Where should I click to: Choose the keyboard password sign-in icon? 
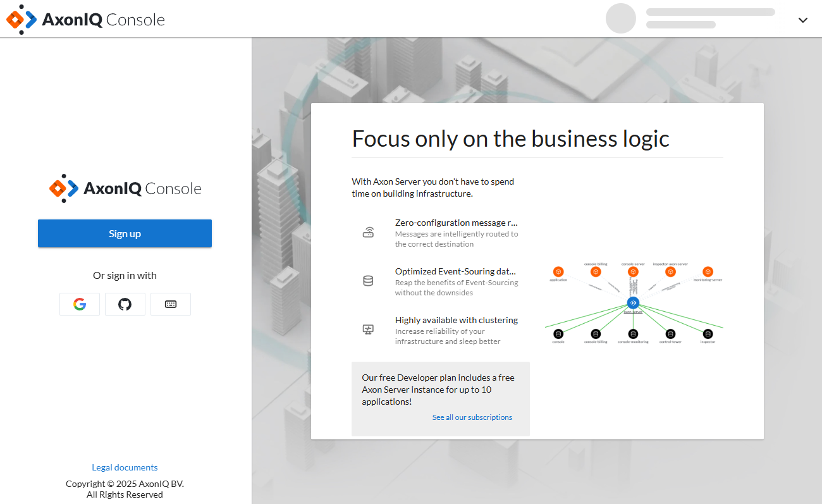tap(171, 304)
